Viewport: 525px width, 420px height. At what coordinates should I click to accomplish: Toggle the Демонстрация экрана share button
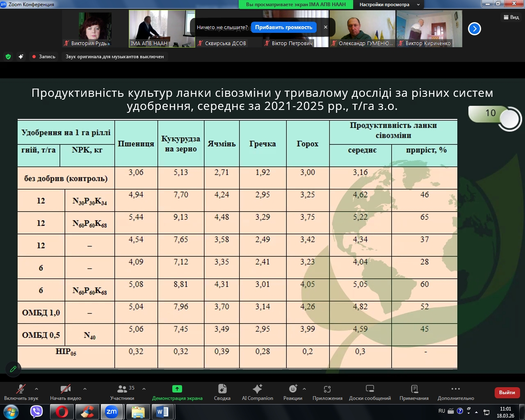177,392
